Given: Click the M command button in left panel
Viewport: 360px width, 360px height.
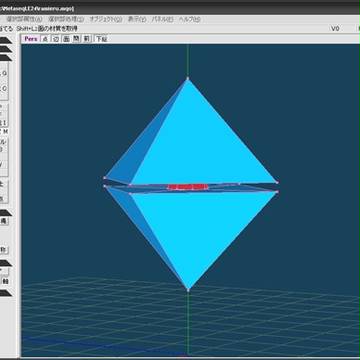Looking at the screenshot, I should click(5, 131).
